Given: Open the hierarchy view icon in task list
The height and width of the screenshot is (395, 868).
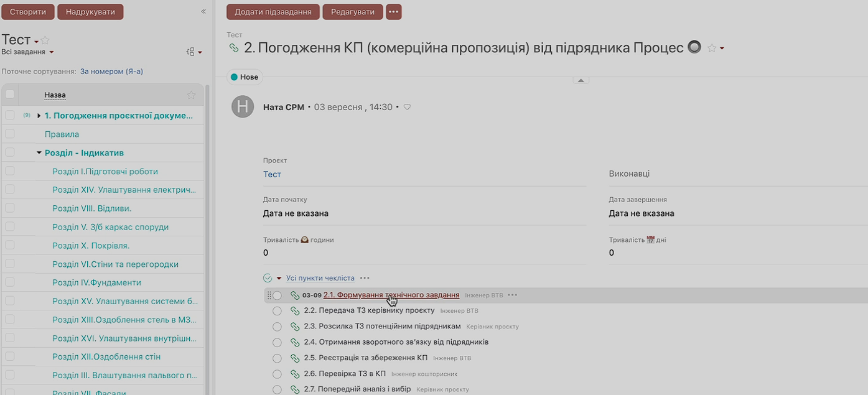Looking at the screenshot, I should (x=191, y=52).
